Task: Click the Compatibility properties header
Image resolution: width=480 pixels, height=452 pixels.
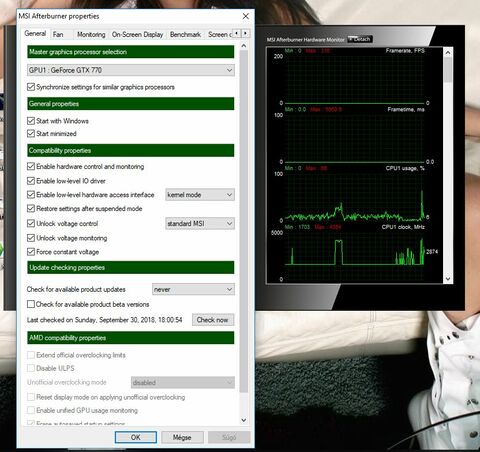Action: (131, 150)
